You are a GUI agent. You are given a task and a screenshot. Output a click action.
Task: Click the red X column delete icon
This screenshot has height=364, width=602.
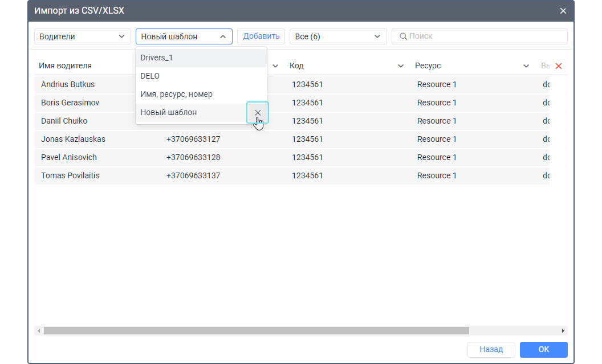coord(559,66)
